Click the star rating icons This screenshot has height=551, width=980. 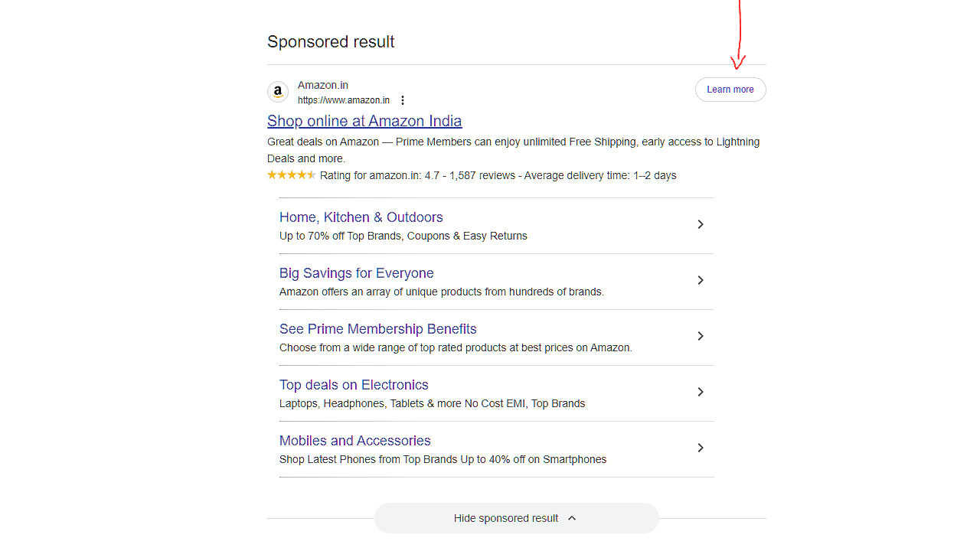291,175
